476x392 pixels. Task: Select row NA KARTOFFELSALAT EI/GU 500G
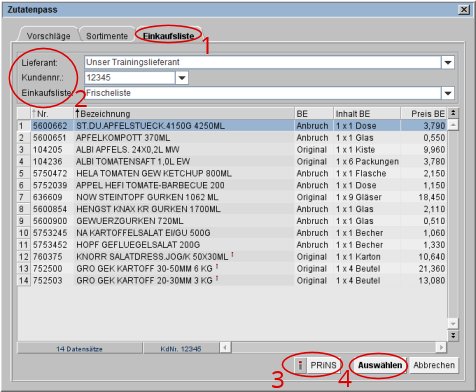click(x=232, y=233)
